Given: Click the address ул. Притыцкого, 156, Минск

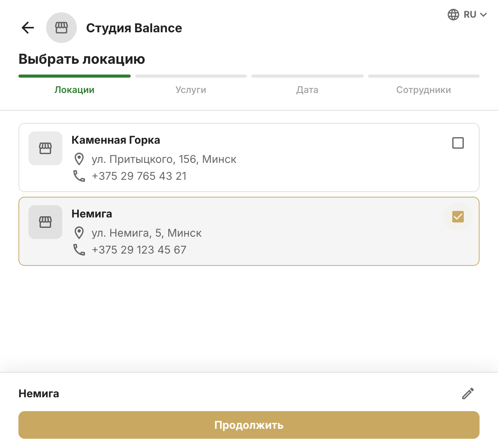Looking at the screenshot, I should point(164,159).
